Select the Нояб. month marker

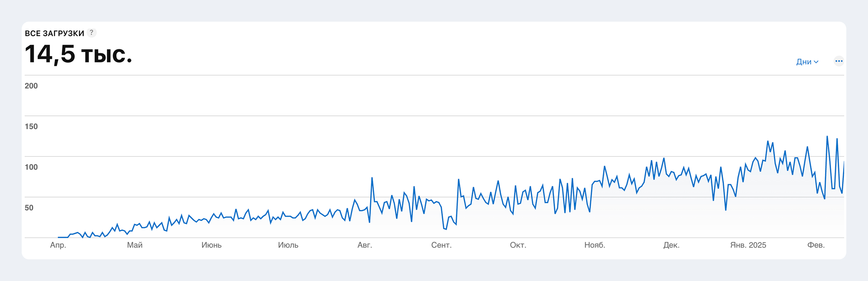[x=595, y=245]
